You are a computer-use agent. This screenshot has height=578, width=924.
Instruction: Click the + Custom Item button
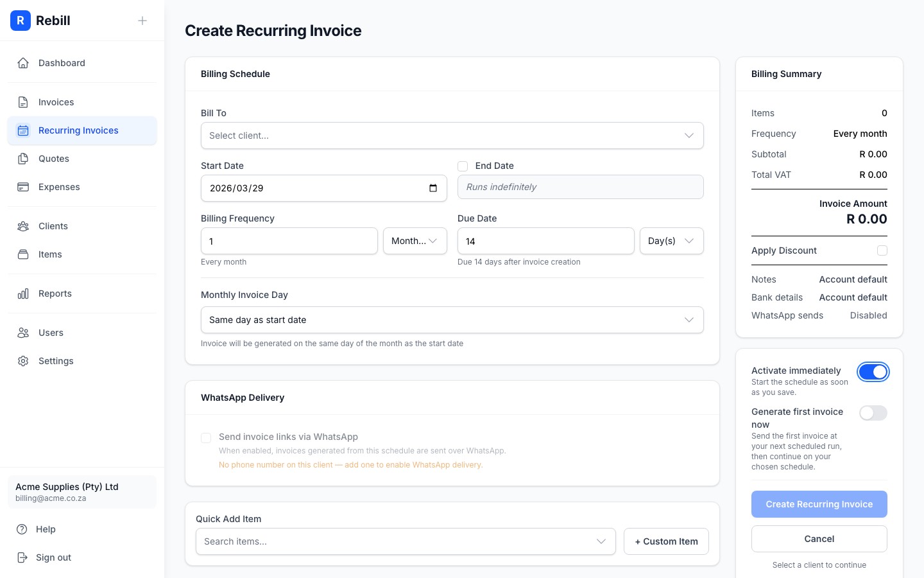666,541
